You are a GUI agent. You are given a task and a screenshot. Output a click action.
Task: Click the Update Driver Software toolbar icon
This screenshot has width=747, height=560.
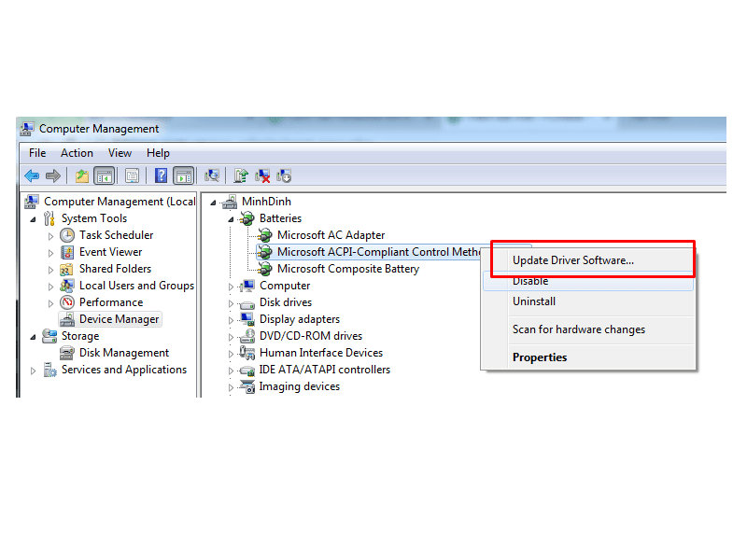point(241,176)
